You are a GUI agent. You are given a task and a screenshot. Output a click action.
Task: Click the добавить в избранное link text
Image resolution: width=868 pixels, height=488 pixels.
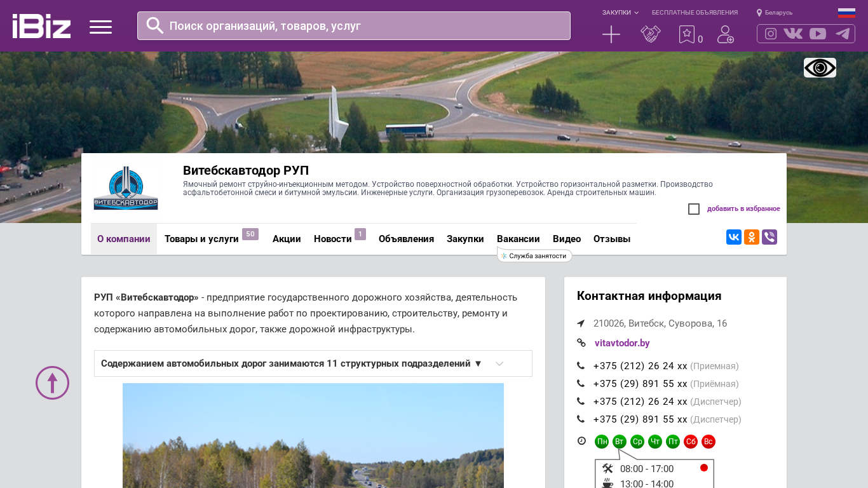point(743,209)
